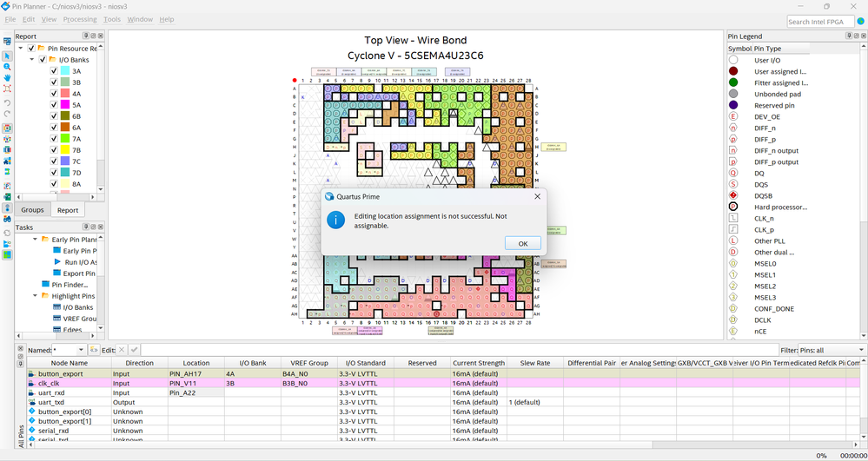Close the Tasks panel
Screen dimensions: 868x461
[101, 227]
